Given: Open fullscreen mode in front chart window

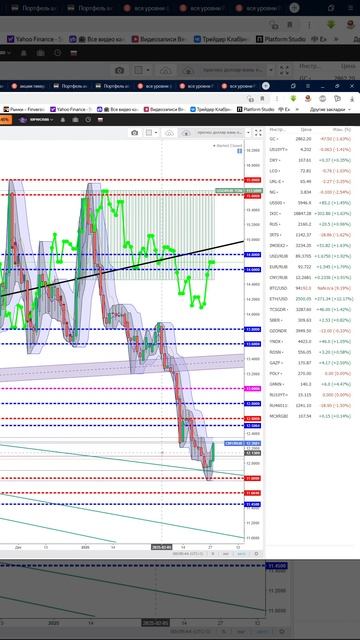Looking at the screenshot, I should point(258,133).
